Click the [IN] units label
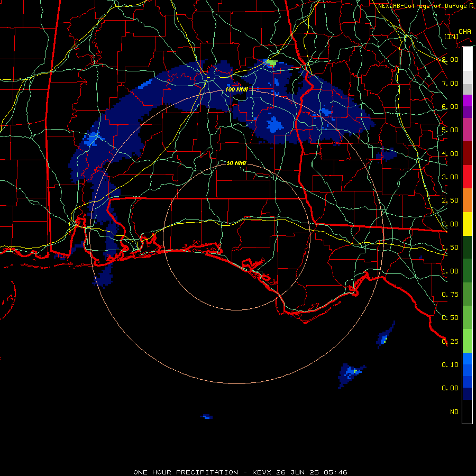476x476 pixels. pyautogui.click(x=451, y=36)
